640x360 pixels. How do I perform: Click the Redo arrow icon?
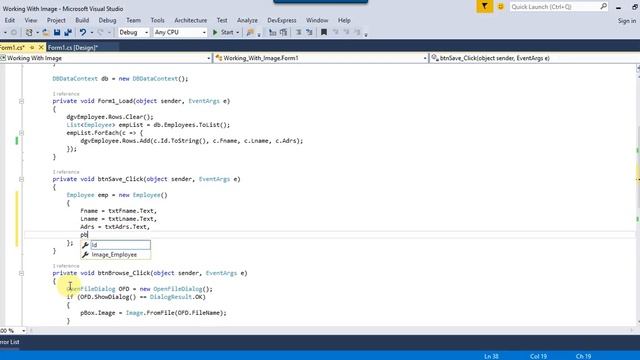click(100, 32)
